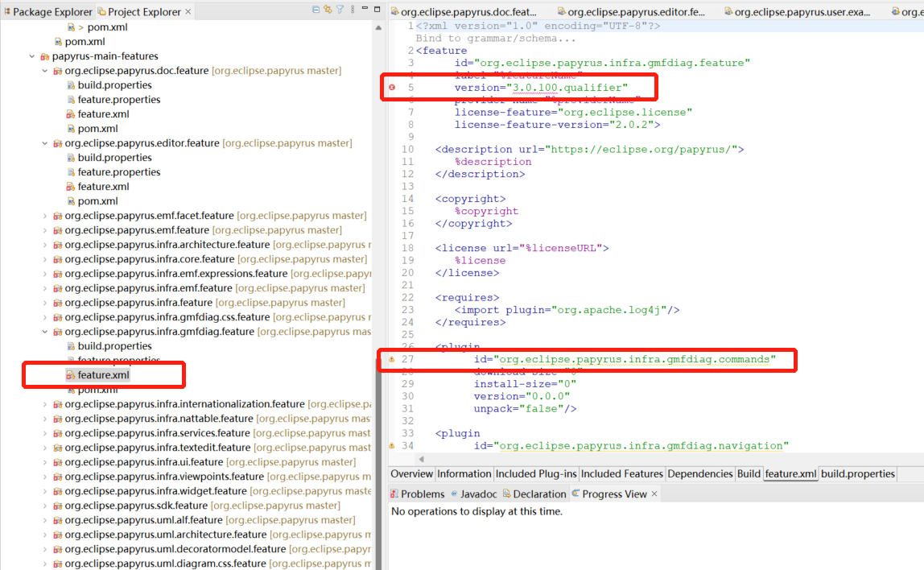This screenshot has width=924, height=570.
Task: Click the license-feature-version="2.0.2" line
Action: [557, 124]
